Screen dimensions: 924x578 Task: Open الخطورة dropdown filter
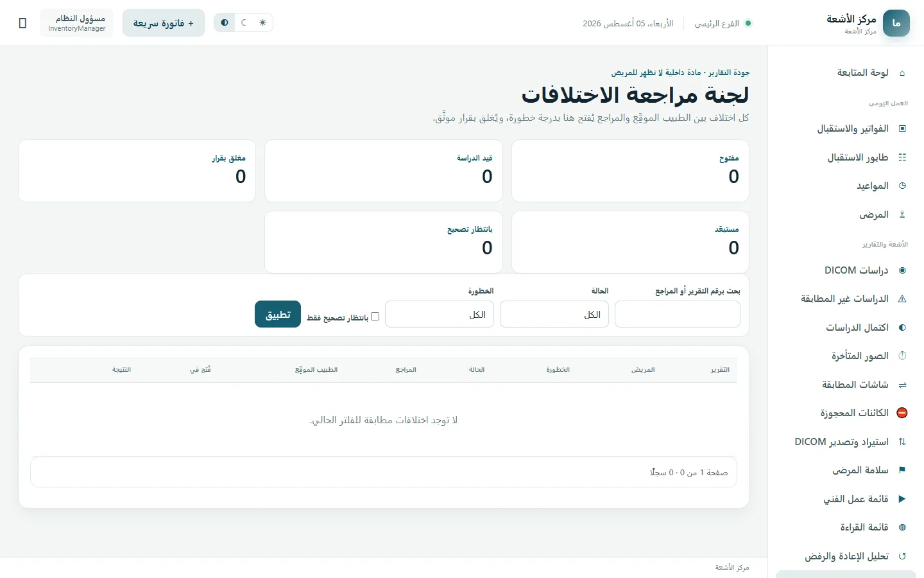pyautogui.click(x=440, y=315)
